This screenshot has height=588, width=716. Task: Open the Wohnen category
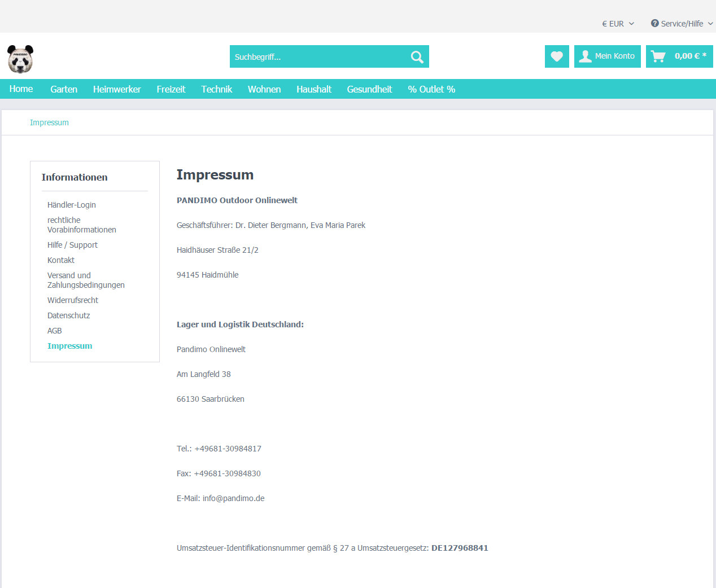point(264,89)
